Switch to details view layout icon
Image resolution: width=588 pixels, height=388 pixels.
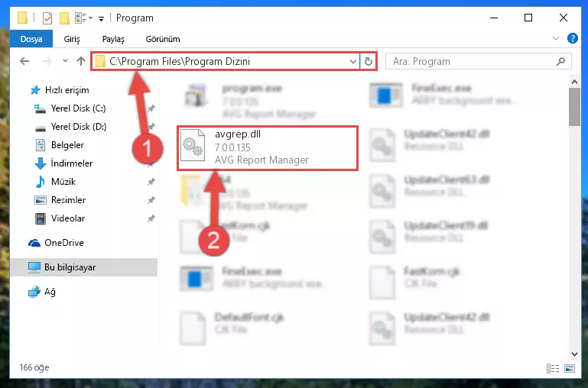tap(553, 369)
